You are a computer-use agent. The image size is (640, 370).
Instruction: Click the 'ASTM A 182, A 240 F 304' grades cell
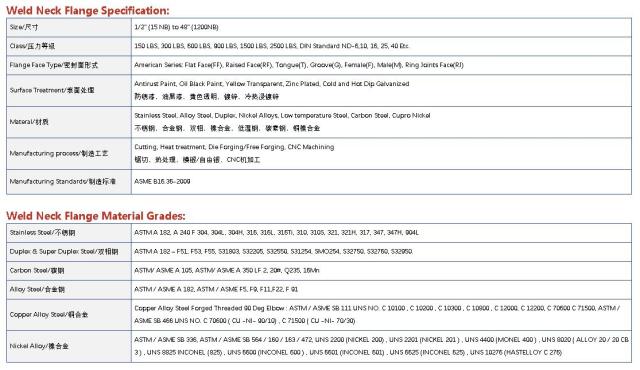click(x=276, y=233)
